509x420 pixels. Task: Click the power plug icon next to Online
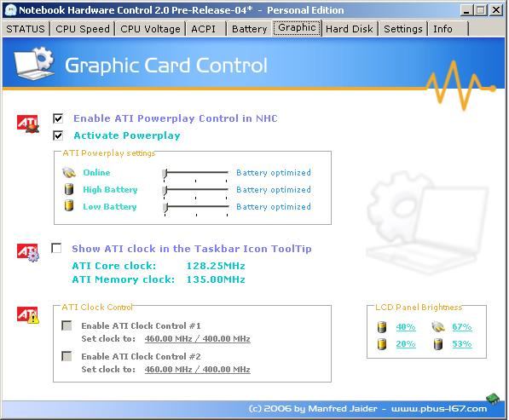[x=69, y=173]
